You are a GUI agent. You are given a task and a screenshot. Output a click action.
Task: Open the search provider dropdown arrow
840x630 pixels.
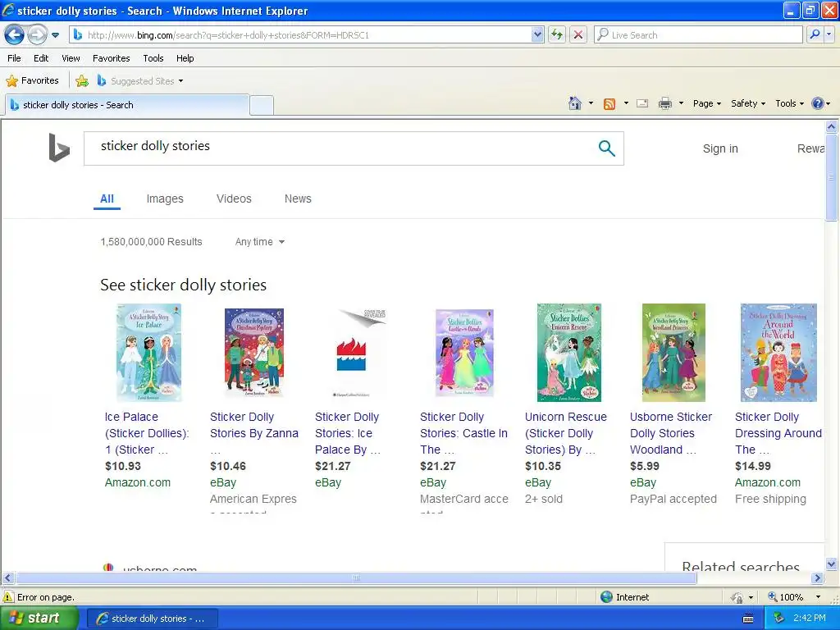829,35
